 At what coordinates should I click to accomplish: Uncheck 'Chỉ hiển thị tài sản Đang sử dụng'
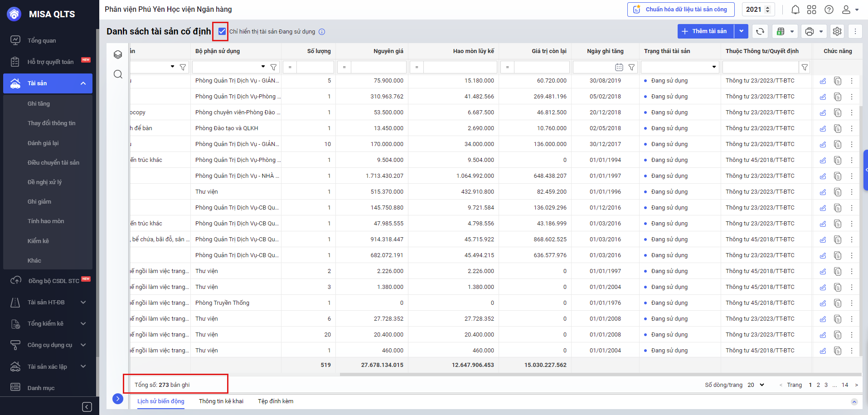222,31
